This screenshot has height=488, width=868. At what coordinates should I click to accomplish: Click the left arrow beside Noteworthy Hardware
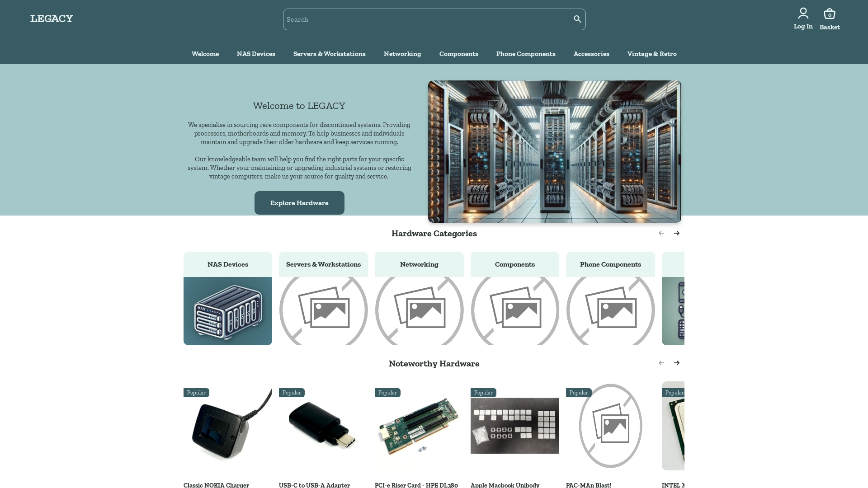(x=661, y=363)
